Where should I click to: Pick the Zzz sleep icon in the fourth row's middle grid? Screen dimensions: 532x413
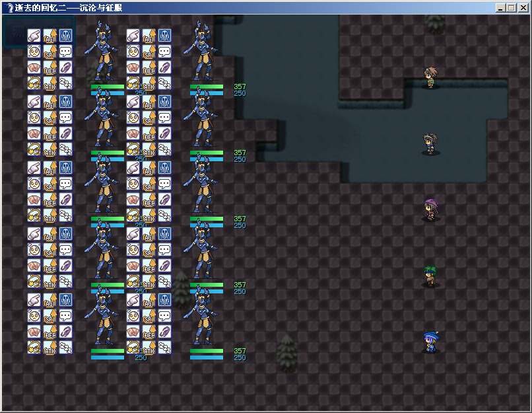pyautogui.click(x=165, y=282)
